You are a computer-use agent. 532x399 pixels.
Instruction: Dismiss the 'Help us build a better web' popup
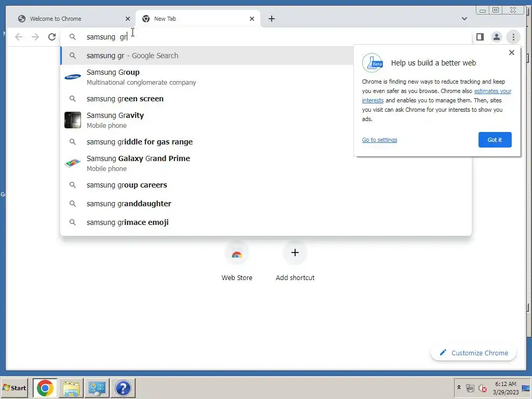click(x=512, y=52)
